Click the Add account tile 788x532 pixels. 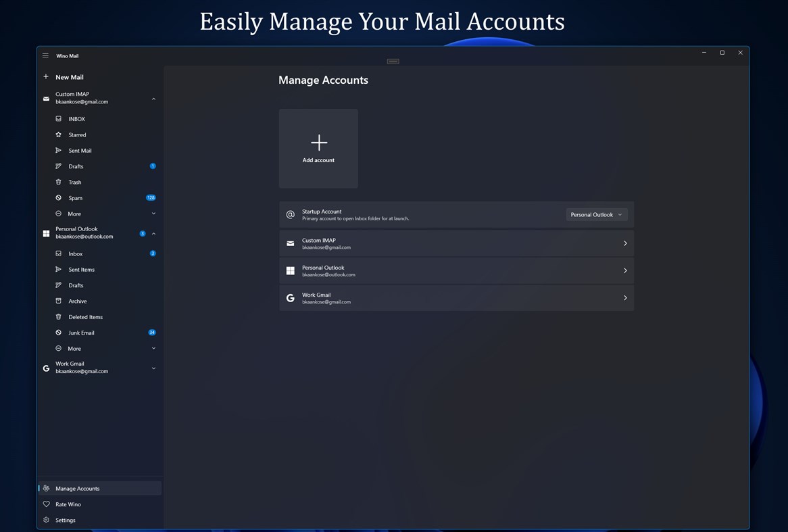[318, 148]
